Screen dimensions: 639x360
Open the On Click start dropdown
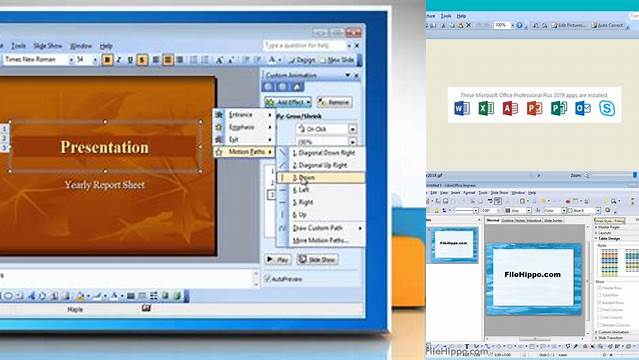click(x=353, y=129)
